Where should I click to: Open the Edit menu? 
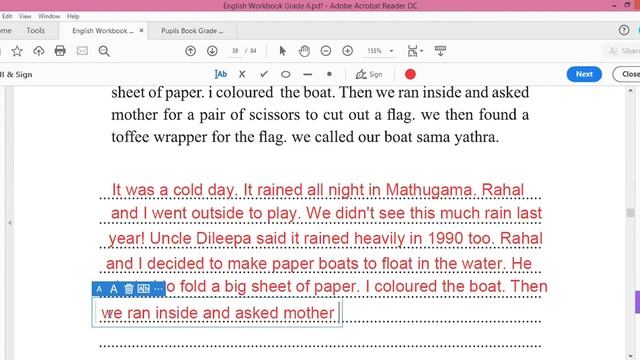tap(7, 16)
